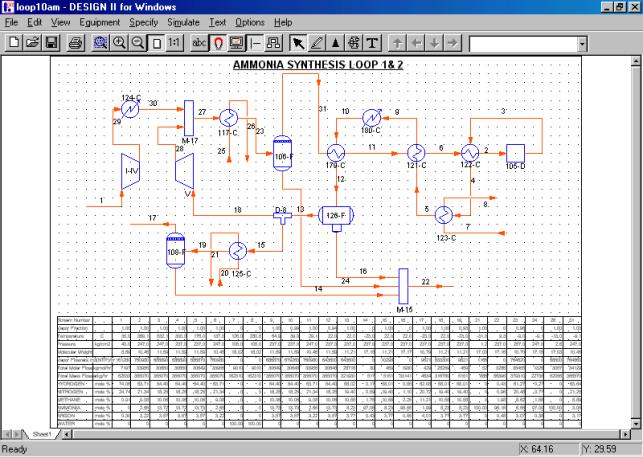The image size is (643, 458).
Task: Open the Simulate menu
Action: 184,21
